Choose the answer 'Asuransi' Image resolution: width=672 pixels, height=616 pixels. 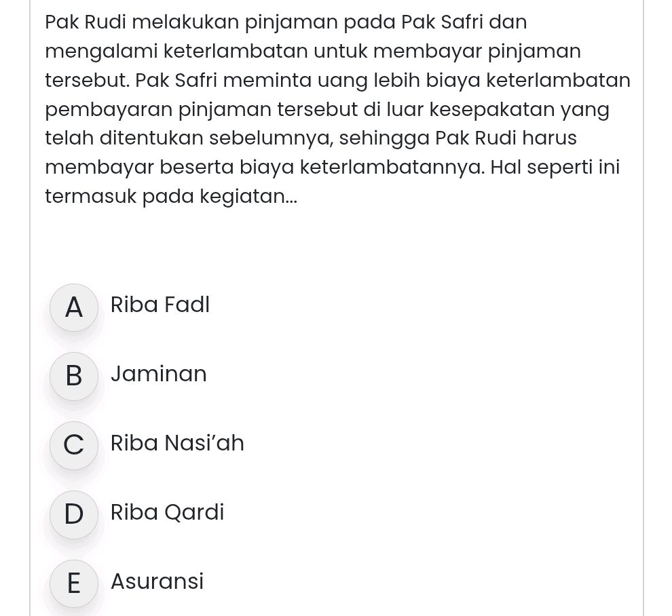click(x=157, y=582)
